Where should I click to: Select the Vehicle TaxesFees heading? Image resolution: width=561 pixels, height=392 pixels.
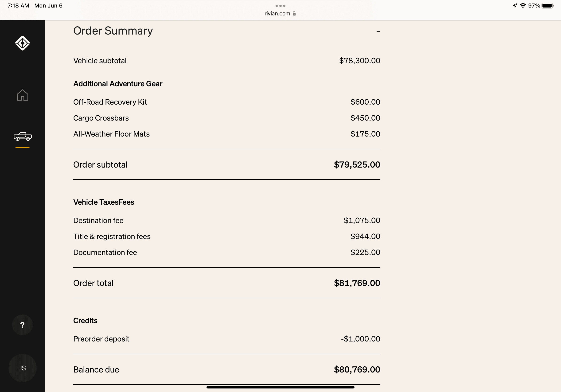pos(104,202)
